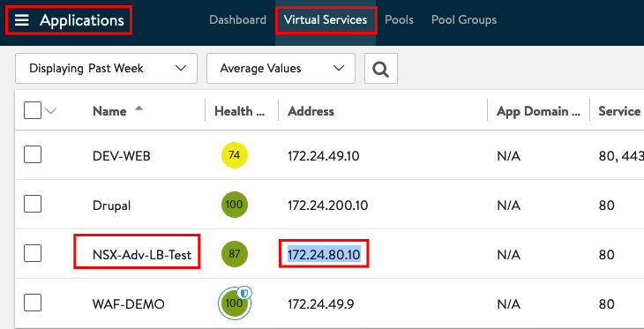Screen dimensions: 644x329
Task: Click the Drupal health score 100 badge
Action: pyautogui.click(x=235, y=205)
